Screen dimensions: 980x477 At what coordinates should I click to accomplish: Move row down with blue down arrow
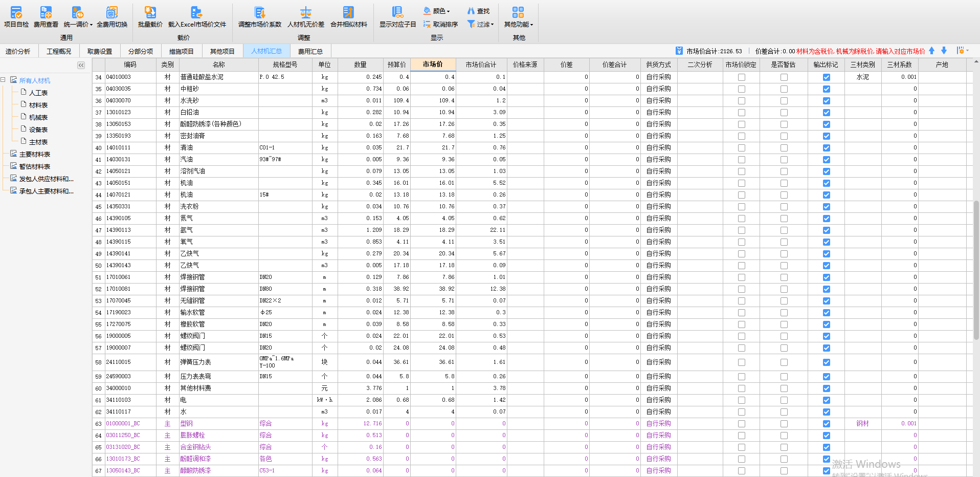coord(944,51)
